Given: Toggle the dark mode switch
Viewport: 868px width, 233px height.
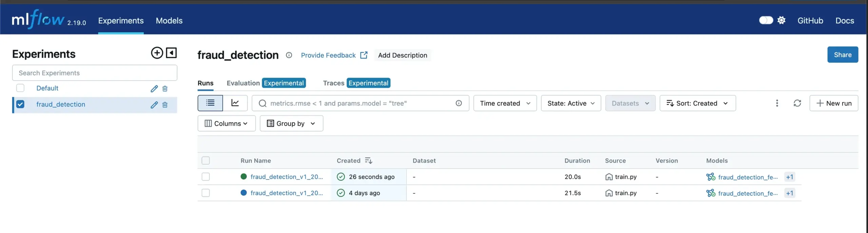Looking at the screenshot, I should (x=766, y=20).
